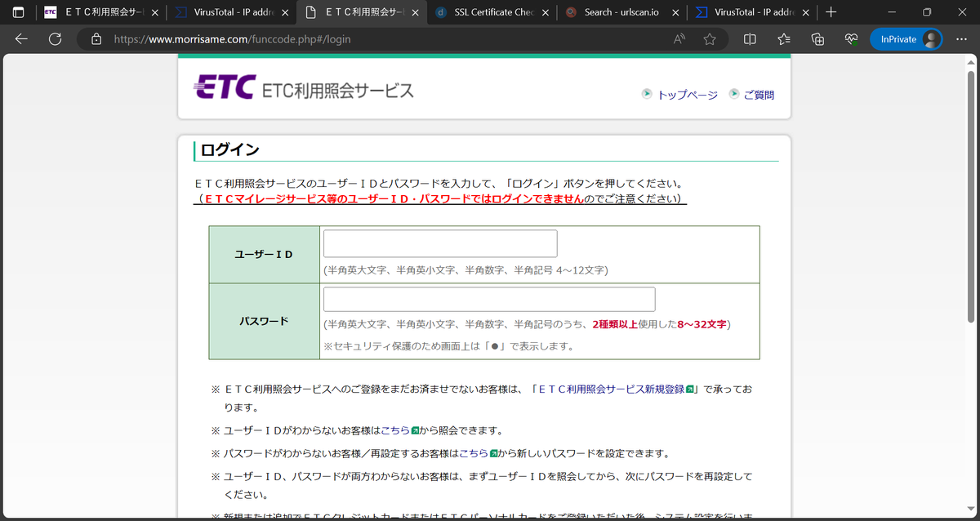Image resolution: width=980 pixels, height=521 pixels.
Task: Open the tab actions menu icon
Action: 19,12
